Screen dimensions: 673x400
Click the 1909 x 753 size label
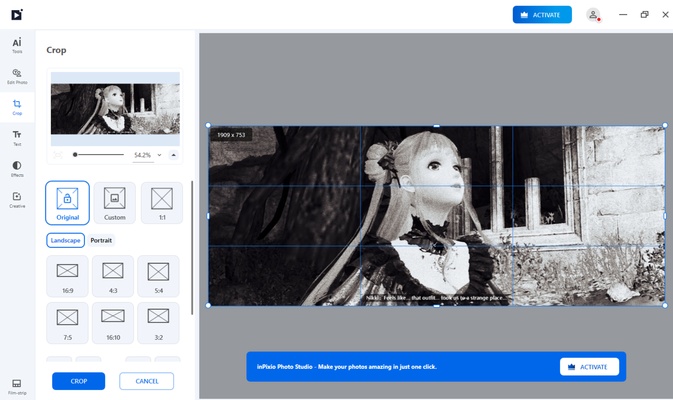231,135
